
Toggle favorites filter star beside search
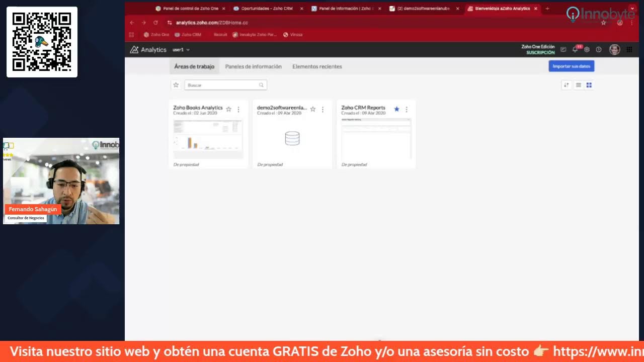[176, 85]
